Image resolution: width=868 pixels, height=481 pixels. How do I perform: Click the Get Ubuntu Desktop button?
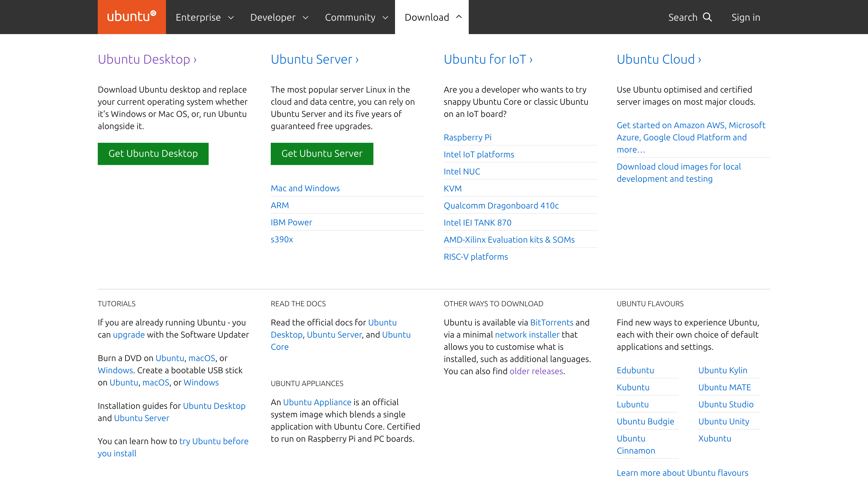153,154
